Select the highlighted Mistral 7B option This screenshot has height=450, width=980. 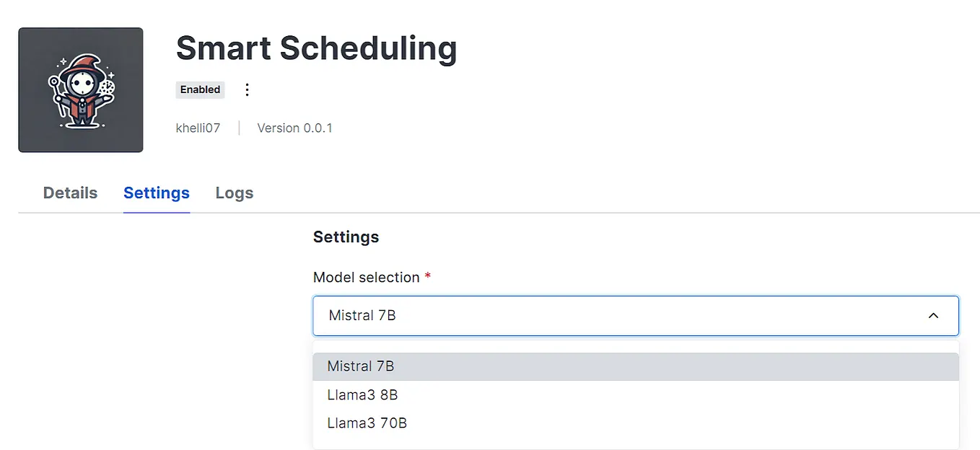pyautogui.click(x=361, y=366)
